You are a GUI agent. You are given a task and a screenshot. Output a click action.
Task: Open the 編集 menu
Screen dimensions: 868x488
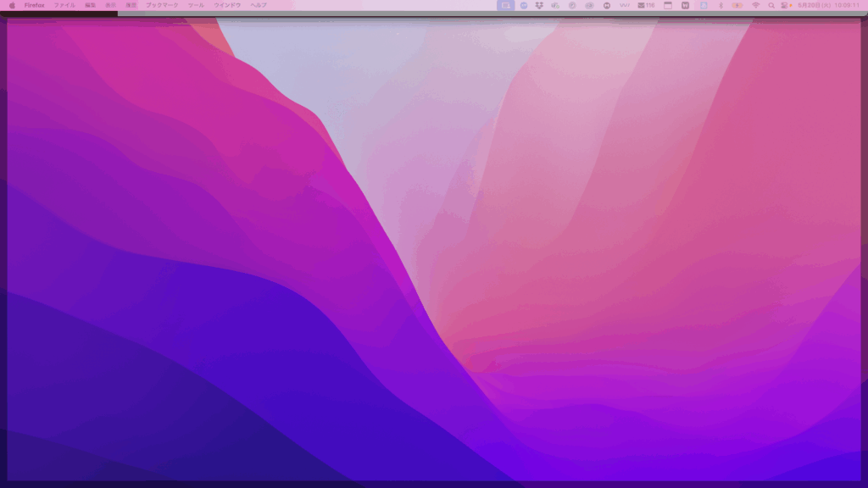[90, 5]
